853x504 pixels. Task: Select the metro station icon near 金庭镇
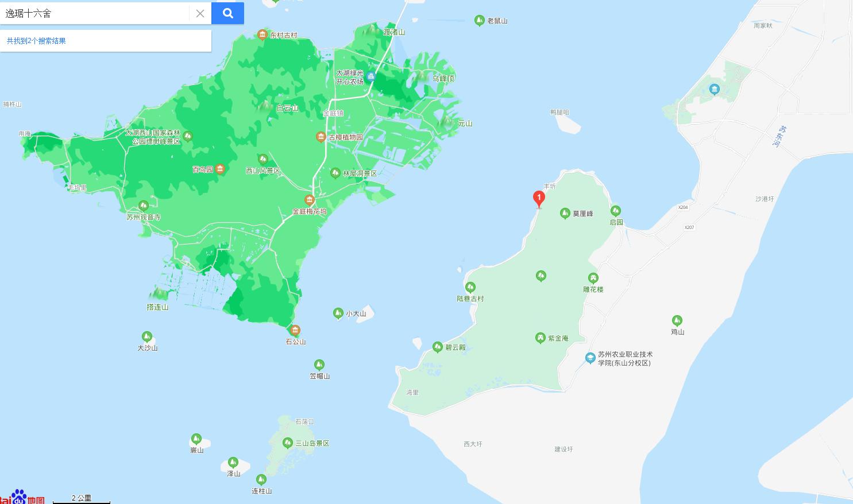pyautogui.click(x=372, y=75)
